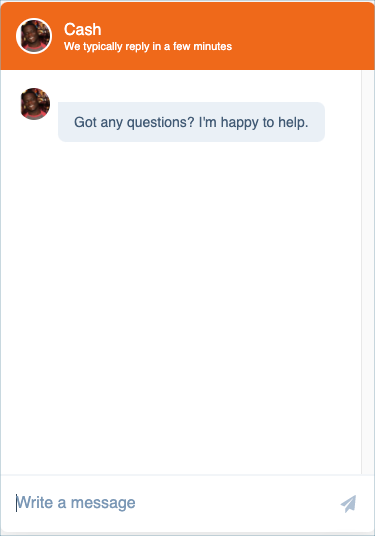The height and width of the screenshot is (536, 375).
Task: Click the circular operator thumbnail in the orange header
Action: pos(34,36)
